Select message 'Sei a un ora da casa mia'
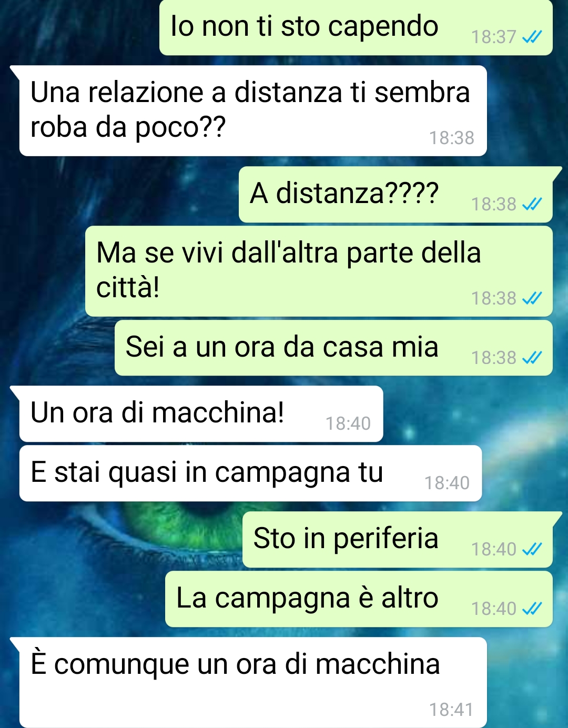Image resolution: width=568 pixels, height=728 pixels. click(x=333, y=348)
